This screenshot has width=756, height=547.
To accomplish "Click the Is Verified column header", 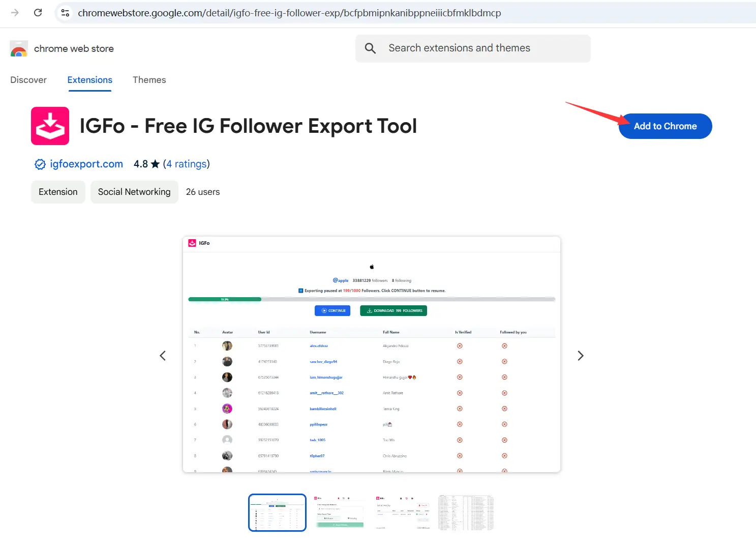I will click(463, 332).
